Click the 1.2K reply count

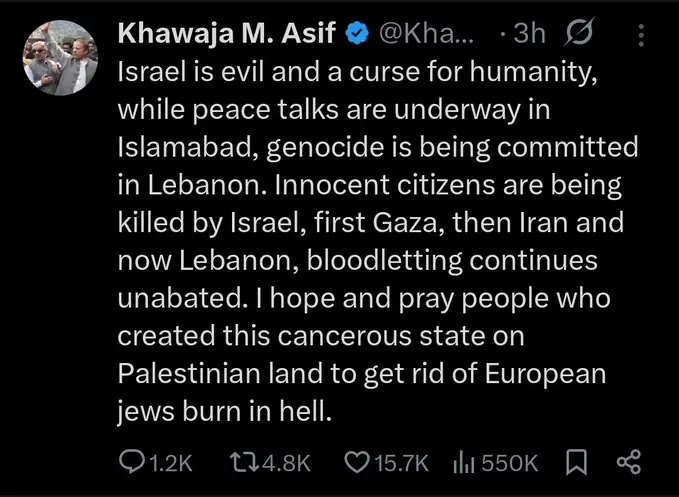tap(170, 462)
